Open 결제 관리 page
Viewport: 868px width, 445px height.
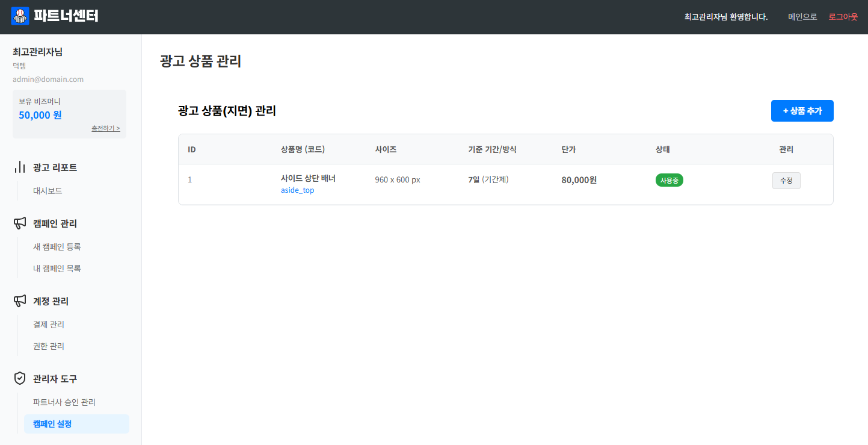(49, 325)
